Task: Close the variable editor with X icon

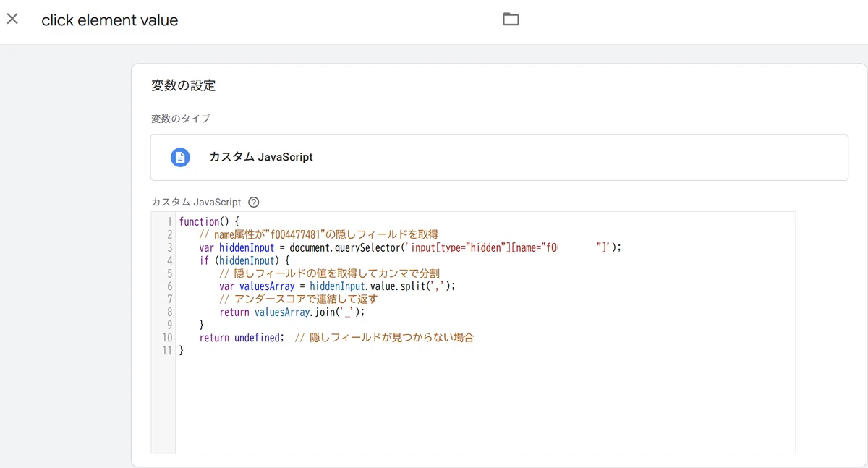Action: tap(12, 19)
